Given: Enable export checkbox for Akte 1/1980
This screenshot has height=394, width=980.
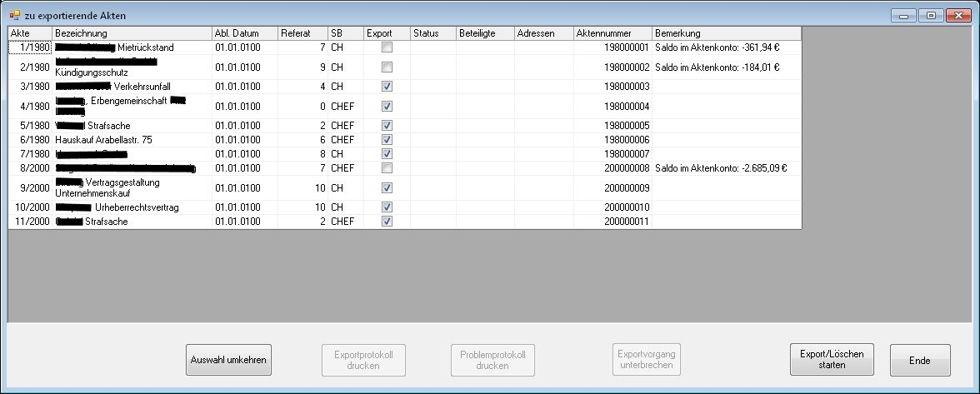Looking at the screenshot, I should [387, 47].
